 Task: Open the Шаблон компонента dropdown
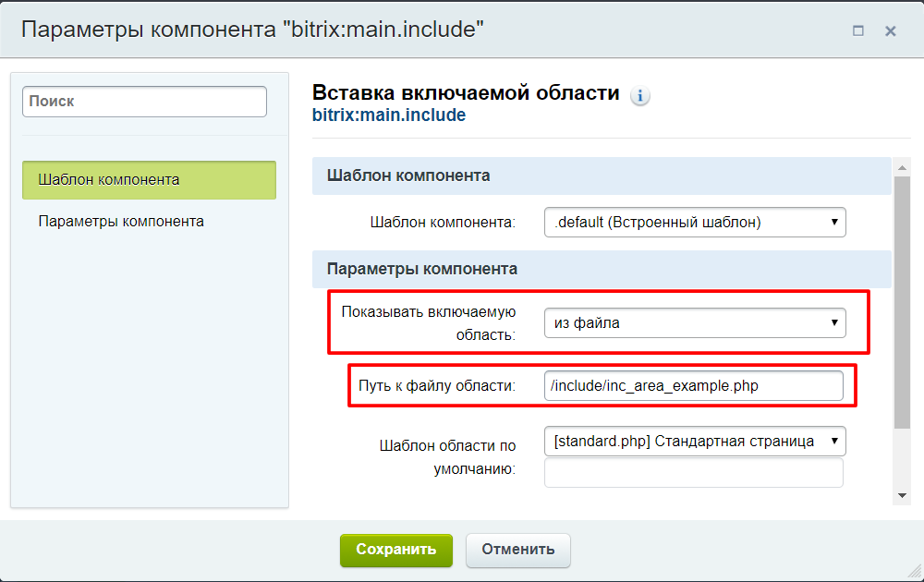click(x=695, y=222)
